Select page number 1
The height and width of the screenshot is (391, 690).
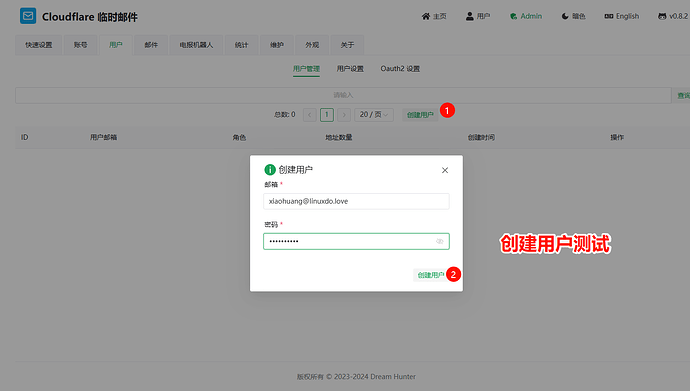click(x=327, y=115)
